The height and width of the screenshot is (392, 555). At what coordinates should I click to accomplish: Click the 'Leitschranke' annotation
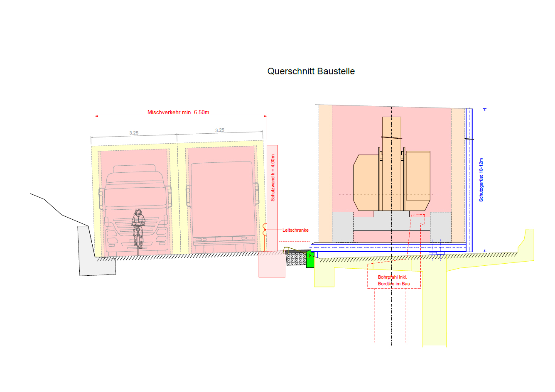295,230
